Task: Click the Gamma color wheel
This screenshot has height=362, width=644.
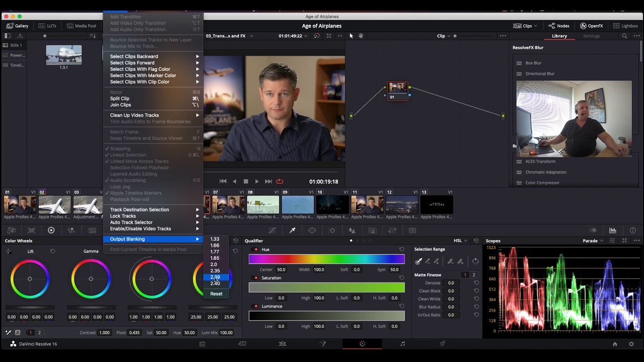Action: 91,279
